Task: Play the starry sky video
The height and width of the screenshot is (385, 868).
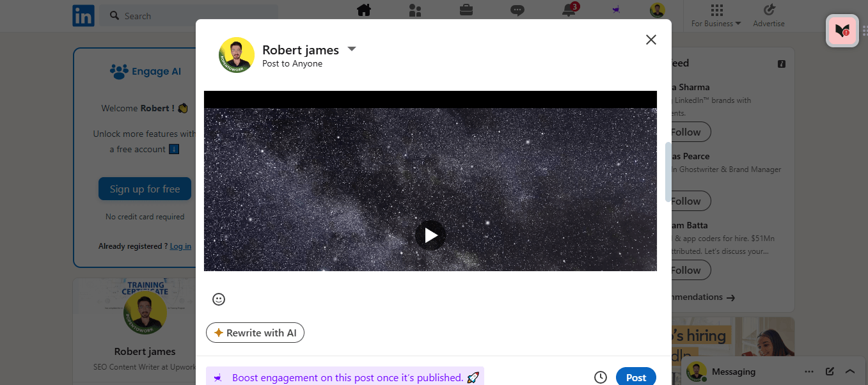Action: [x=430, y=235]
